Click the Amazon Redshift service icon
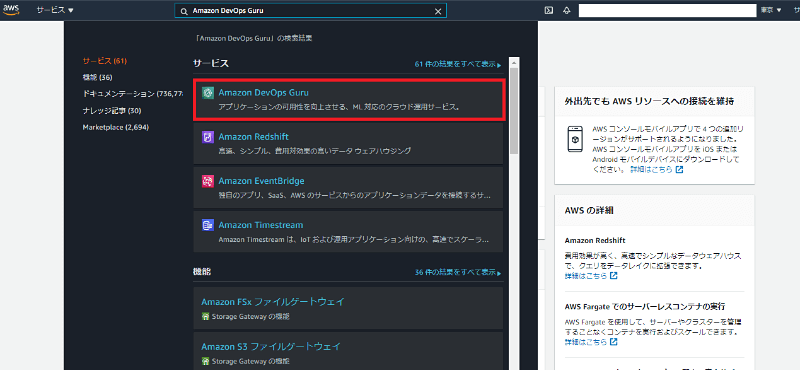Image resolution: width=800 pixels, height=370 pixels. click(208, 137)
